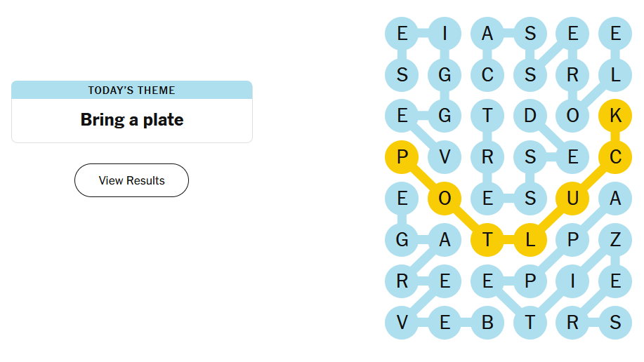The width and height of the screenshot is (644, 362).
Task: Click the View Results button
Action: (131, 180)
